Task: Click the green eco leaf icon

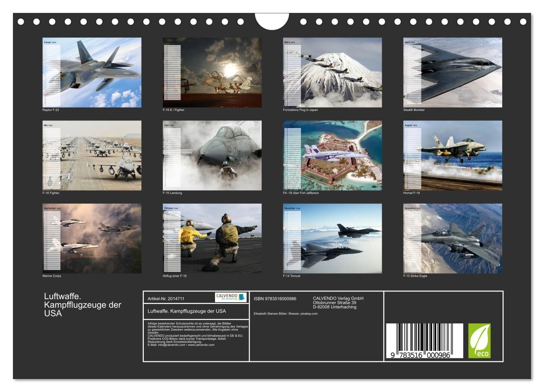Action: tap(479, 341)
